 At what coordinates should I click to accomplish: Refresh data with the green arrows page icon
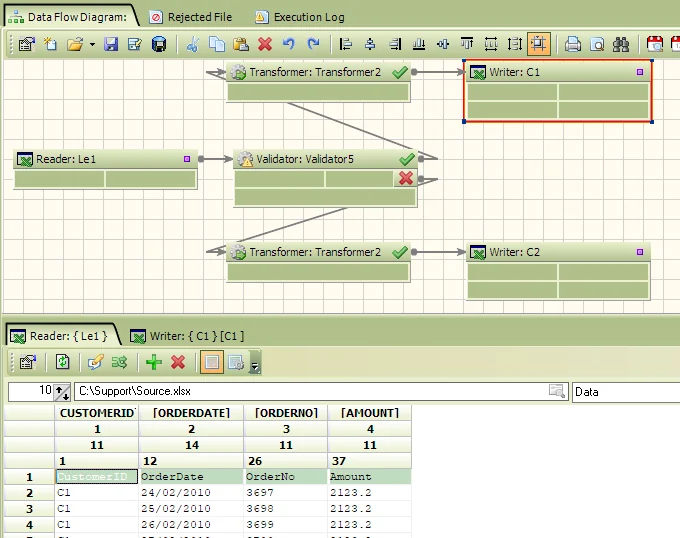[62, 362]
